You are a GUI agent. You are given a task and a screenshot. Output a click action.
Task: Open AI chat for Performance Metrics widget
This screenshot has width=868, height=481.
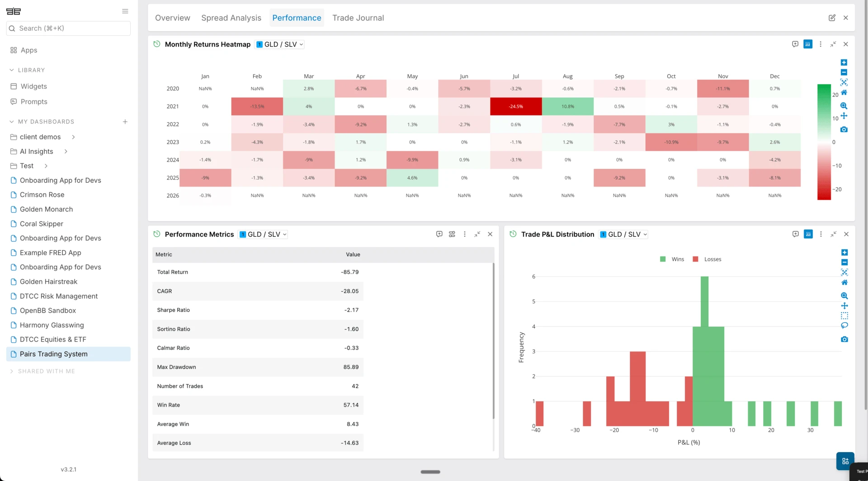coord(439,234)
